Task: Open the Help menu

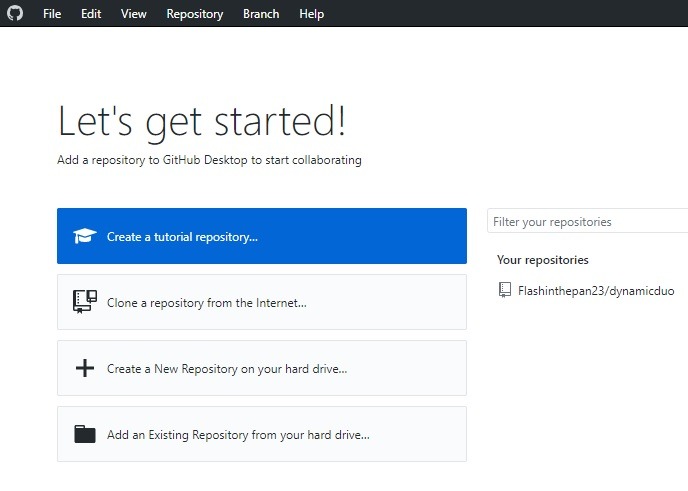Action: pyautogui.click(x=312, y=14)
